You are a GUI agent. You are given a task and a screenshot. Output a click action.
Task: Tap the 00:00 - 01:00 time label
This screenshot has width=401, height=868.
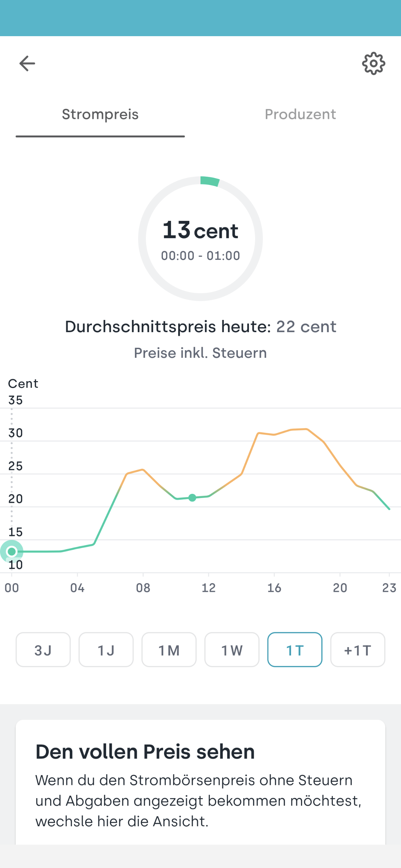pyautogui.click(x=200, y=256)
